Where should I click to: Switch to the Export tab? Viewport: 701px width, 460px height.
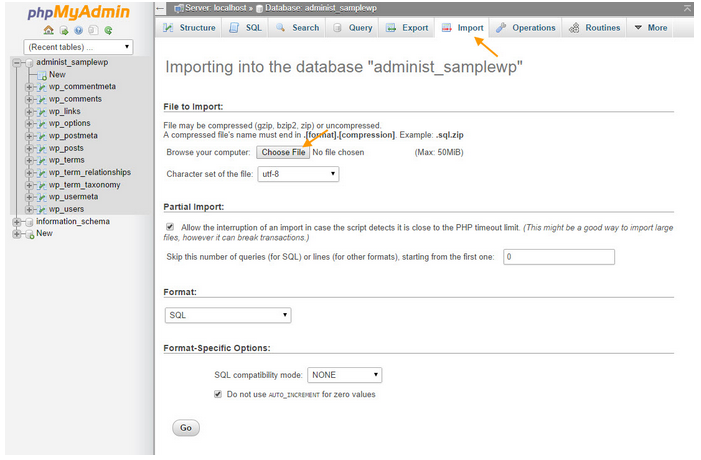click(x=407, y=28)
